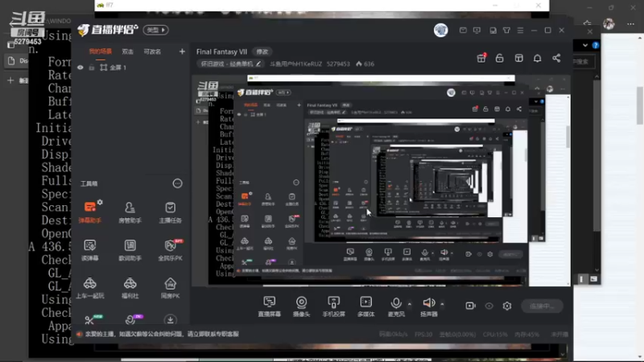Open the 福利社 welfare tool
Screen dimensions: 644x362
pos(130,288)
